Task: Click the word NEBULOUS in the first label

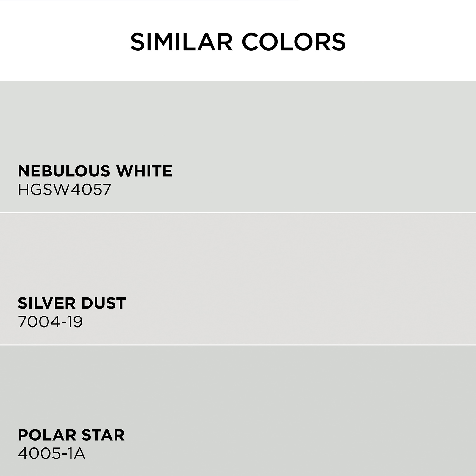Action: (64, 171)
